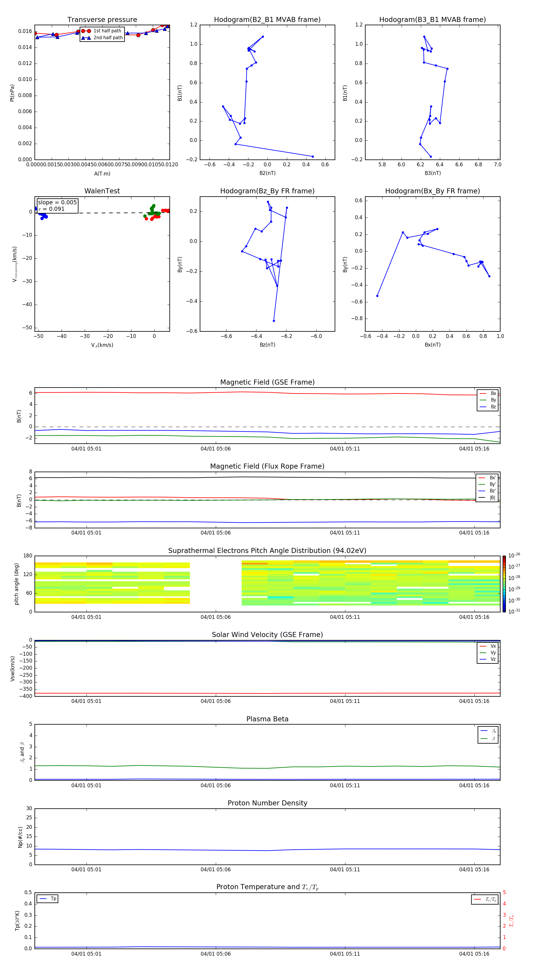Click the 'pitch angle (deg)' axis label
The height and width of the screenshot is (980, 535).
(17, 584)
